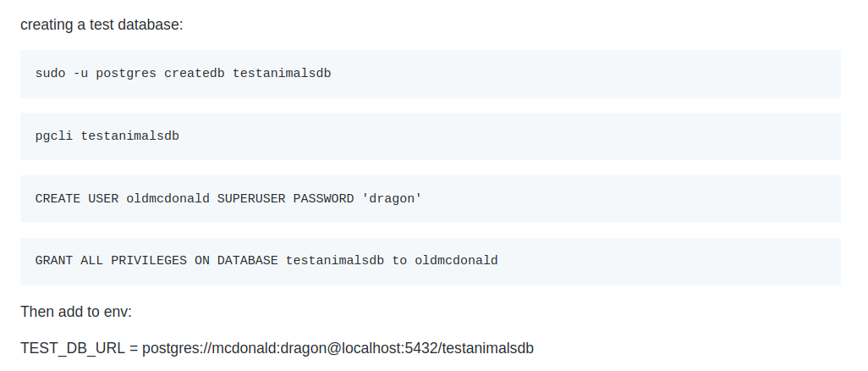868x371 pixels.
Task: Click 'oldmcdonald' in the CREATE USER statement
Action: [168, 198]
